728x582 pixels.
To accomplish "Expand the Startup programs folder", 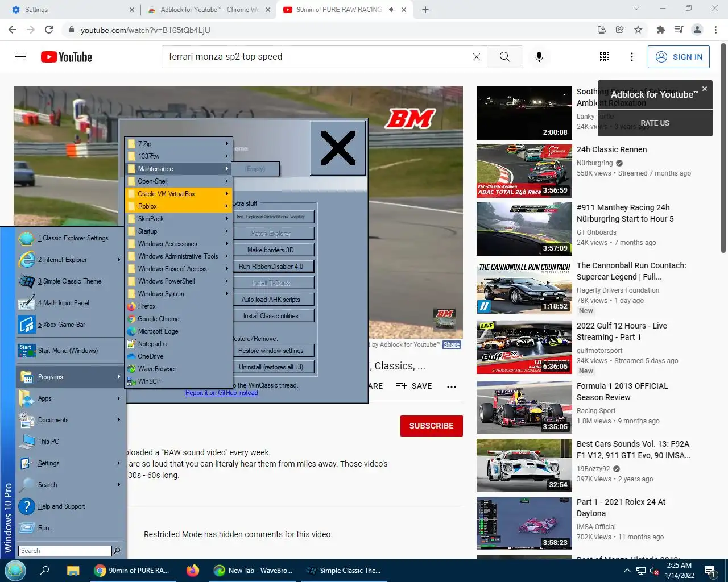I will (178, 231).
